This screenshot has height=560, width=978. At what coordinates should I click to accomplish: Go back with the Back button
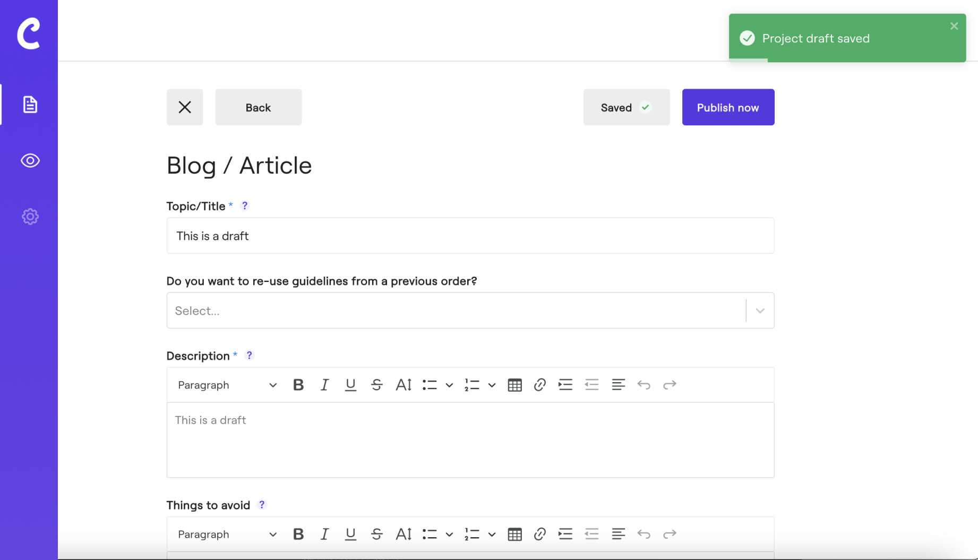(258, 107)
